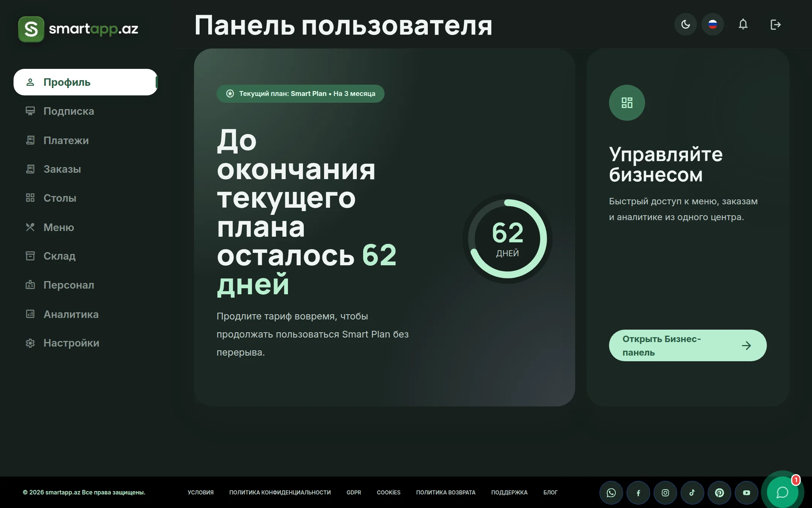Viewport: 812px width, 508px height.
Task: Open TikTok social icon
Action: [x=692, y=493]
